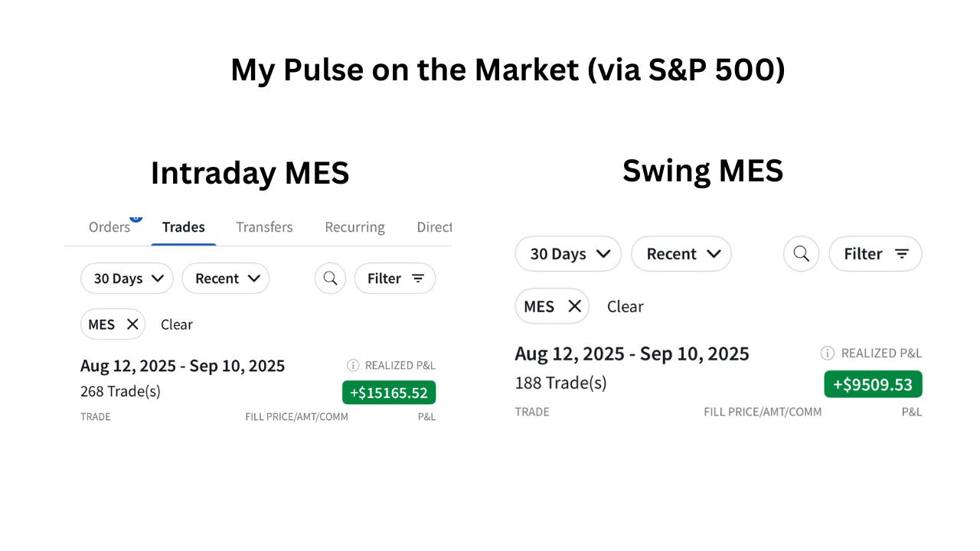Open the Filter options in Intraday panel
This screenshot has height=551, width=980.
point(395,279)
